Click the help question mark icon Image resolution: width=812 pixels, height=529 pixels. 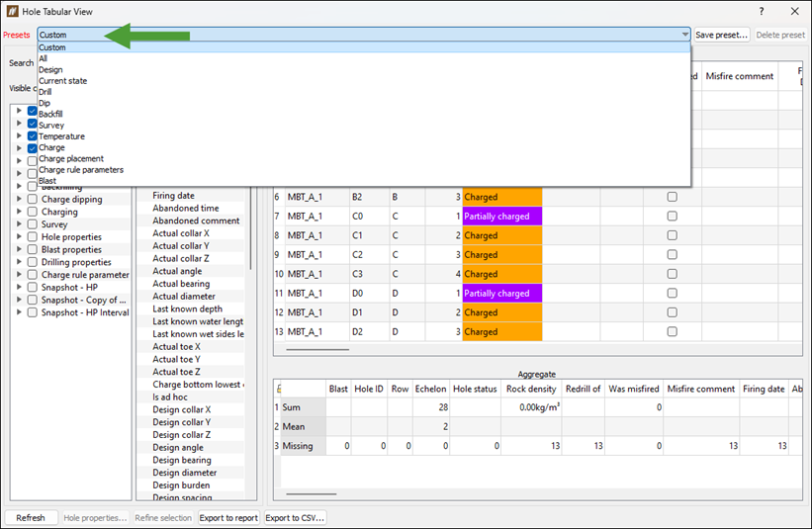tap(762, 12)
